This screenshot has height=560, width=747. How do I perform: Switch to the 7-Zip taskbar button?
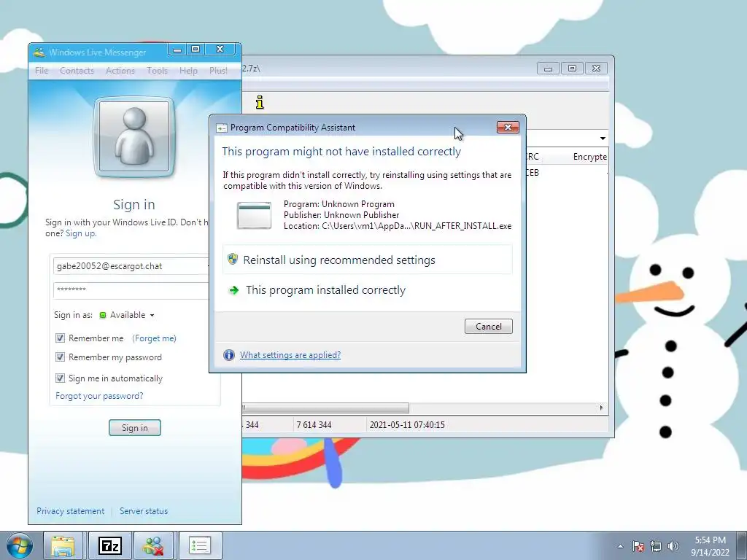click(109, 545)
